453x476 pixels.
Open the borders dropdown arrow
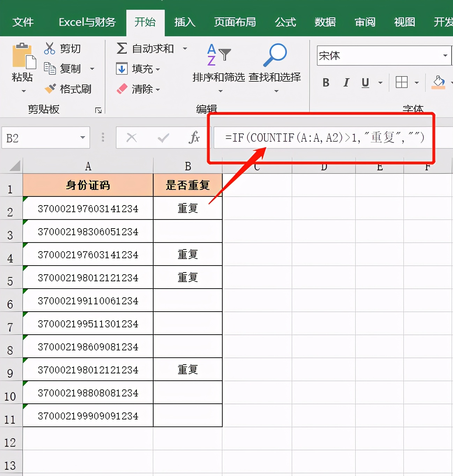click(417, 83)
